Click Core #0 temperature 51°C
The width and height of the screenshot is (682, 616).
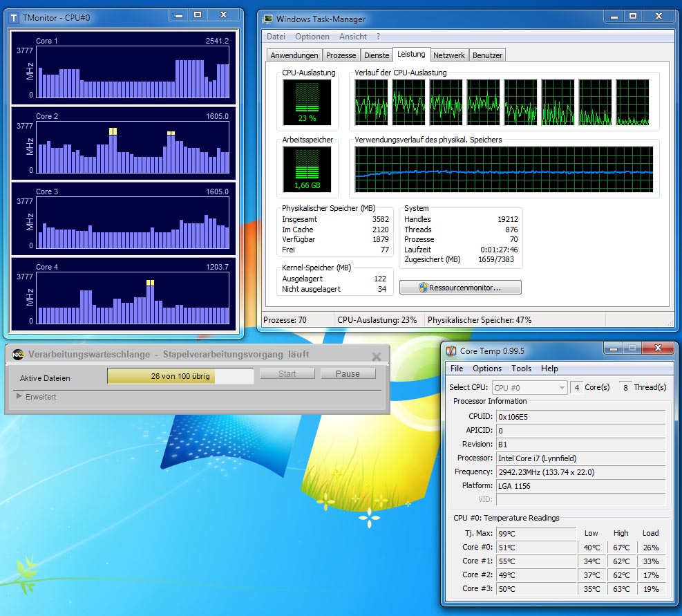tap(536, 548)
